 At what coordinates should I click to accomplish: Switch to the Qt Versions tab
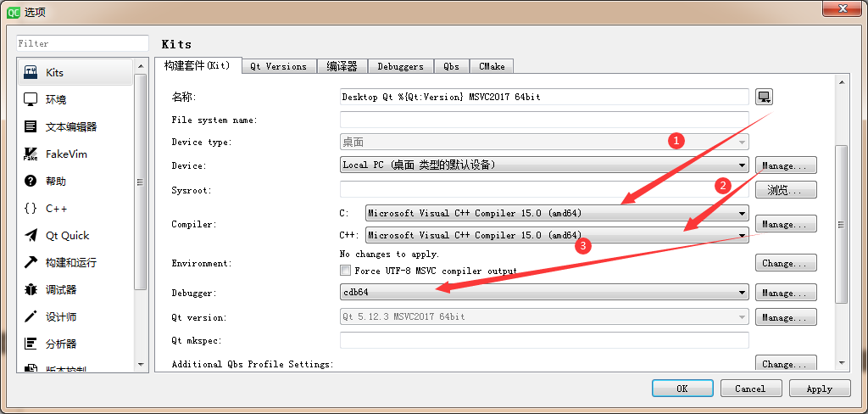278,66
